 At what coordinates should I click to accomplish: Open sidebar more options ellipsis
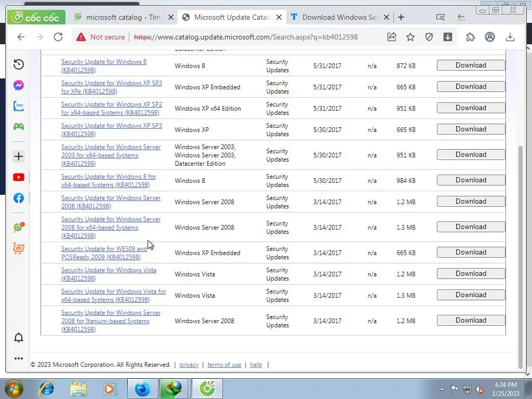[19, 358]
